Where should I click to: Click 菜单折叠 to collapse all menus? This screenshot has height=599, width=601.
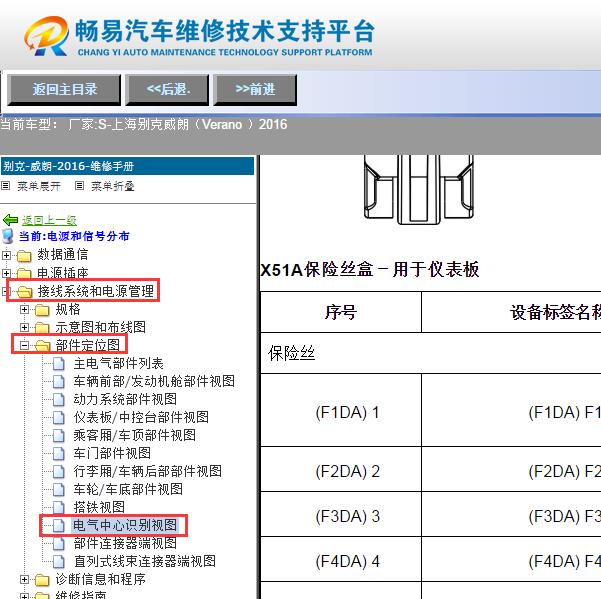(x=113, y=186)
